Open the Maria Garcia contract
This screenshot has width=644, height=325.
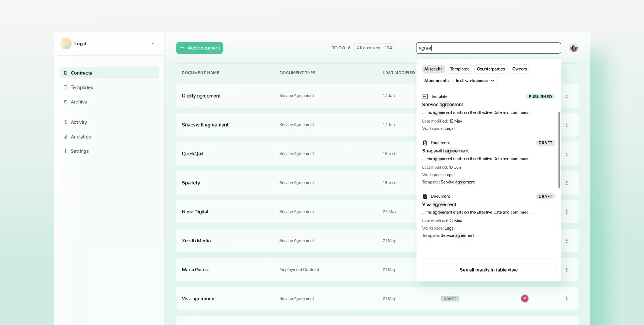tap(195, 270)
